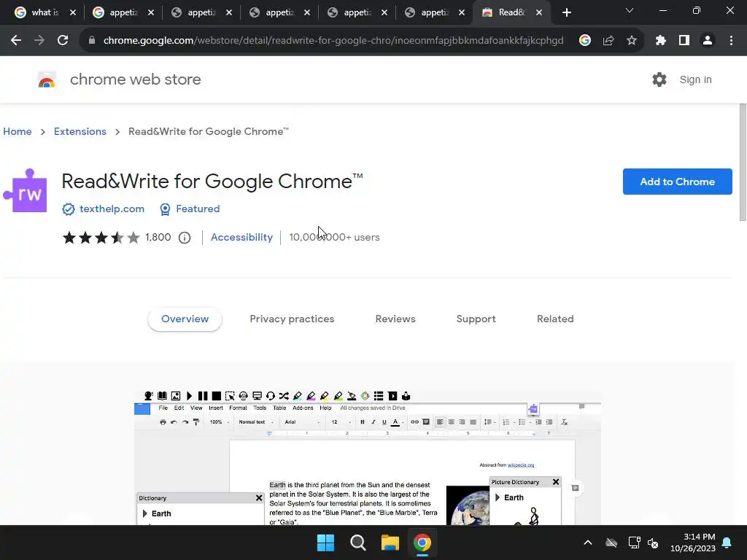
Task: Show hidden system tray icons
Action: (588, 542)
